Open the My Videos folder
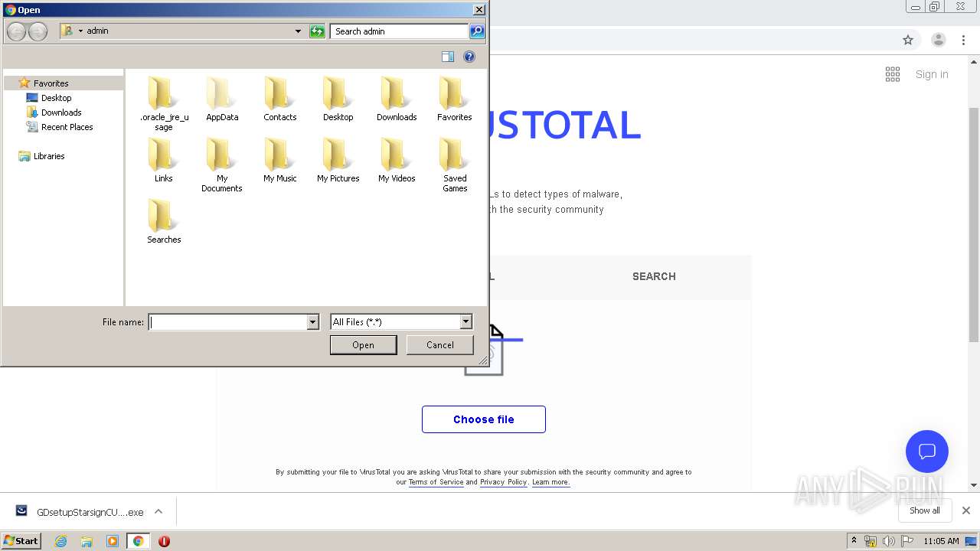 tap(397, 160)
